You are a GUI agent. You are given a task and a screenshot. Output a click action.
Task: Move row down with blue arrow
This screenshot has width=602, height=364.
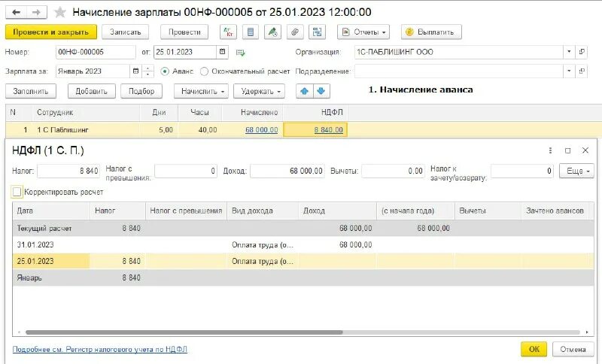(x=321, y=91)
